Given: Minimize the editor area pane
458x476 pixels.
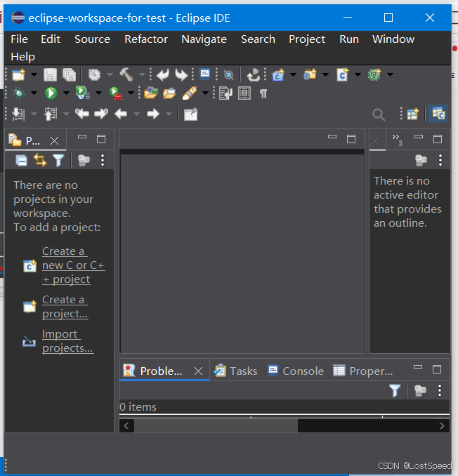Looking at the screenshot, I should 332,137.
